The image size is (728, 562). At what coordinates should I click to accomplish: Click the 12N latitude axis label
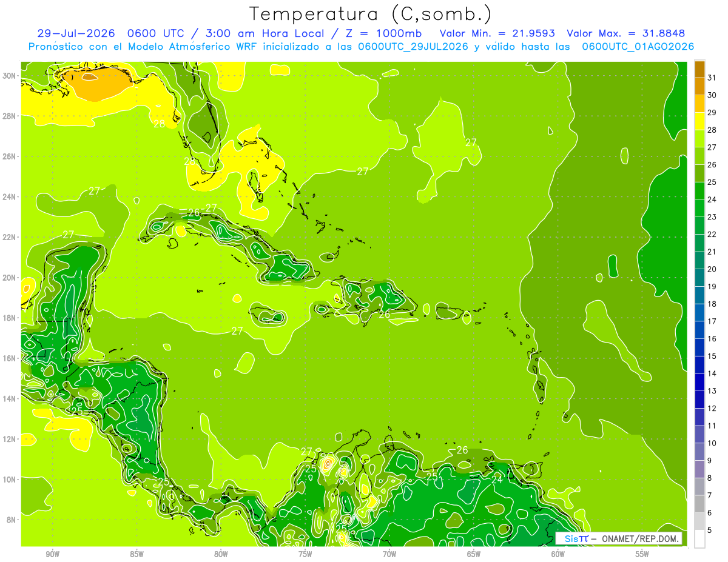click(10, 439)
